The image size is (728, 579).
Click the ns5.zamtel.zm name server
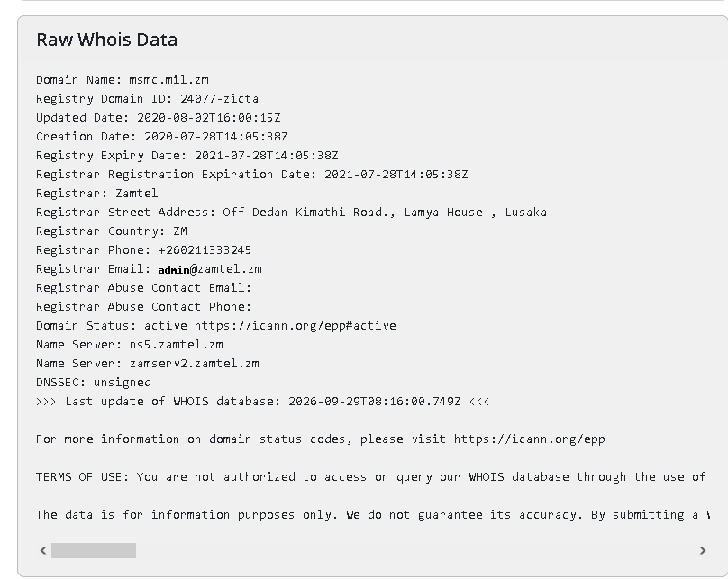tap(177, 345)
